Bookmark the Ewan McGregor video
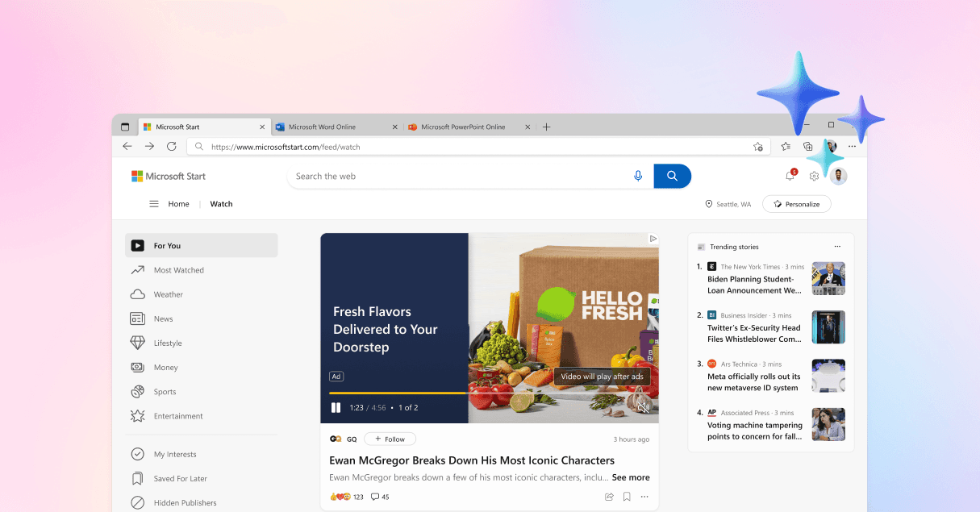The image size is (980, 512). [x=627, y=497]
